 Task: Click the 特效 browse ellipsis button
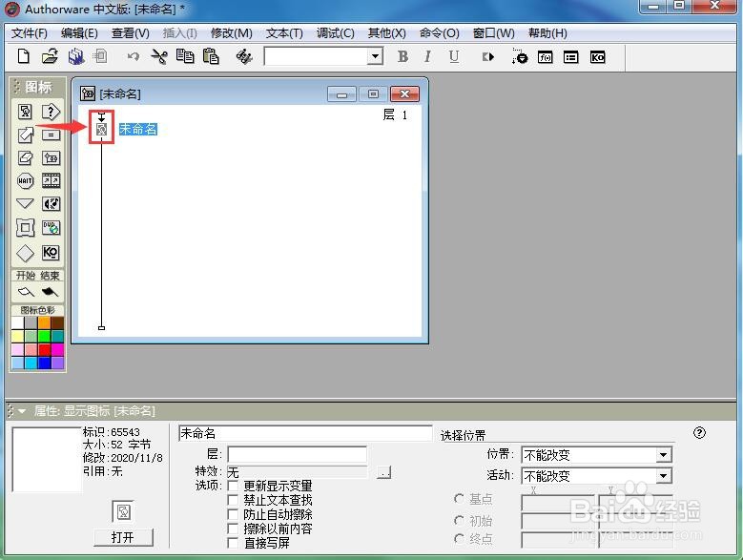coord(383,472)
